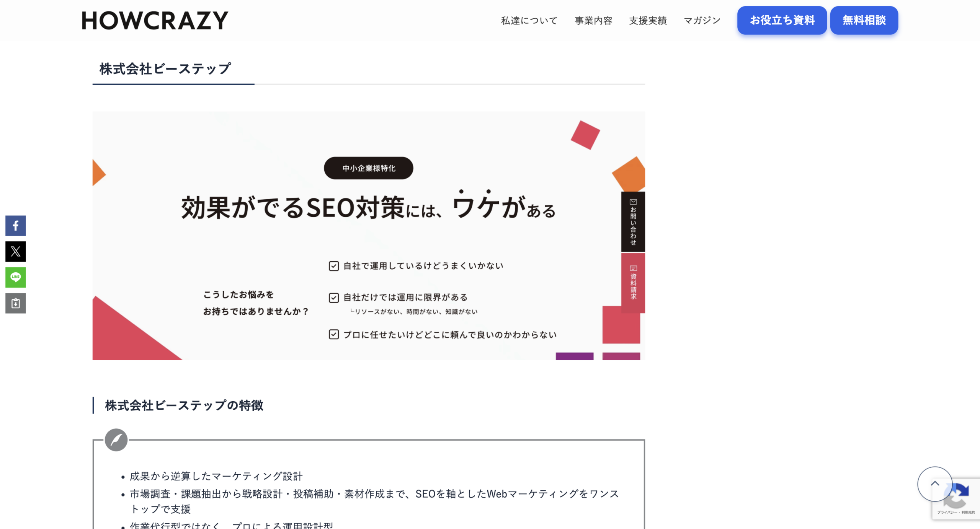This screenshot has width=980, height=529.
Task: Open 事業内容 menu item
Action: [593, 20]
